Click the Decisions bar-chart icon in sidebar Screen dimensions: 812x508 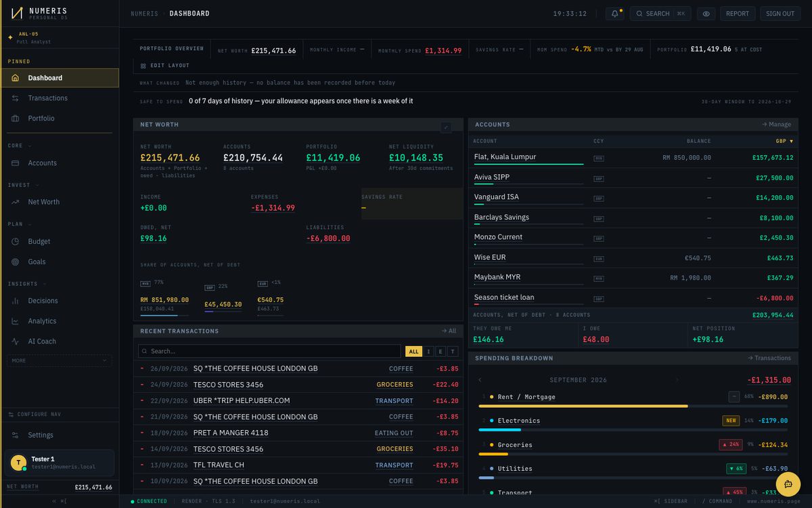tap(15, 301)
